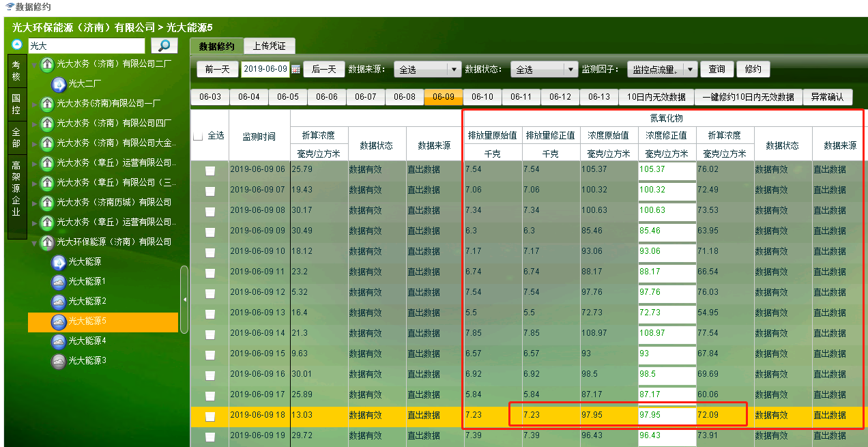
Task: Click the 光大二厂 water drop icon
Action: click(x=59, y=84)
